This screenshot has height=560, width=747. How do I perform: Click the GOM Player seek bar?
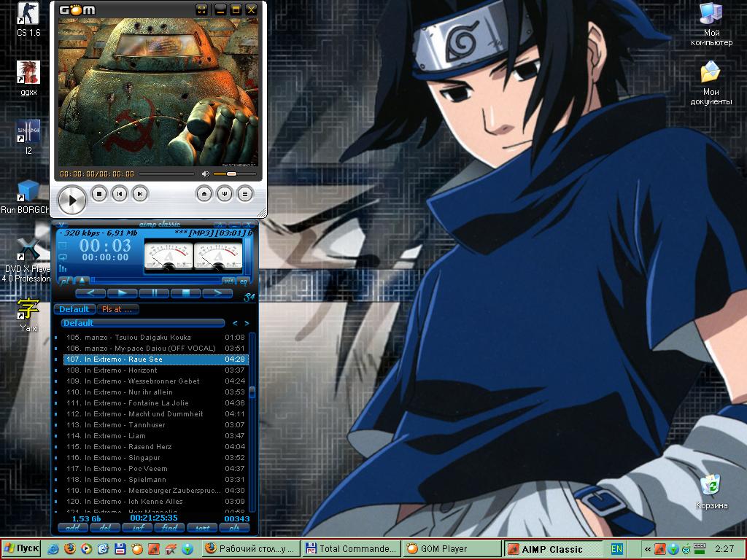(x=166, y=174)
